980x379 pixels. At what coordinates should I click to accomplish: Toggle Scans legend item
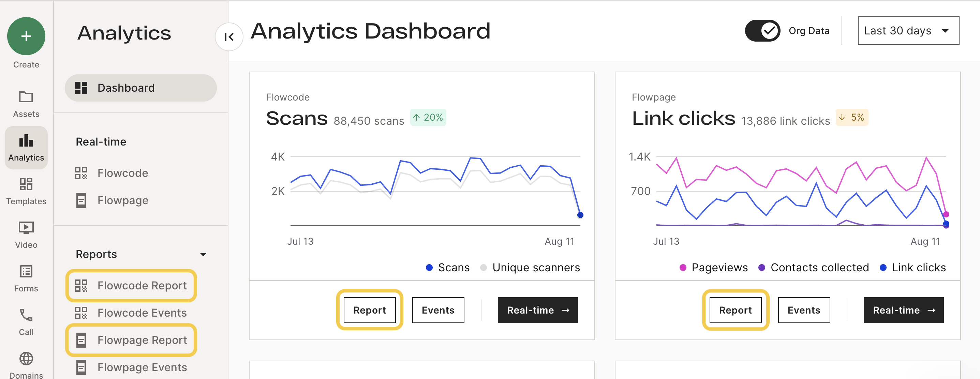pyautogui.click(x=448, y=268)
